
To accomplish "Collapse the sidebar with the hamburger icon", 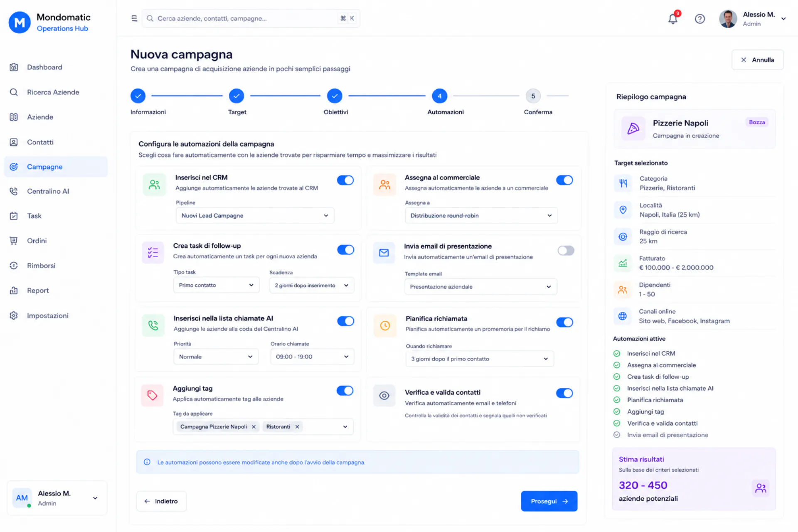I will tap(134, 18).
